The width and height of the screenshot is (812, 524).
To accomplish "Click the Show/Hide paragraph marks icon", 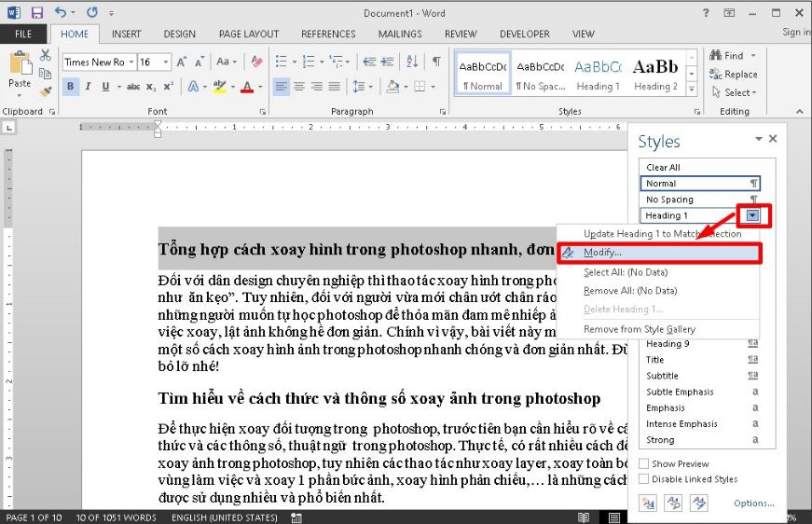I will click(x=435, y=62).
